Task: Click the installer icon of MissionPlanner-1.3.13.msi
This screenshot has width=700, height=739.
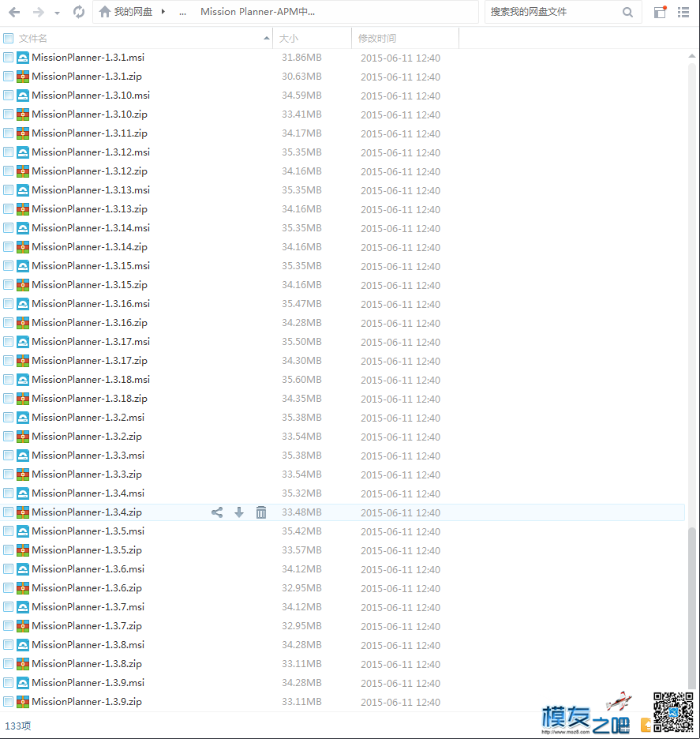Action: pyautogui.click(x=23, y=190)
